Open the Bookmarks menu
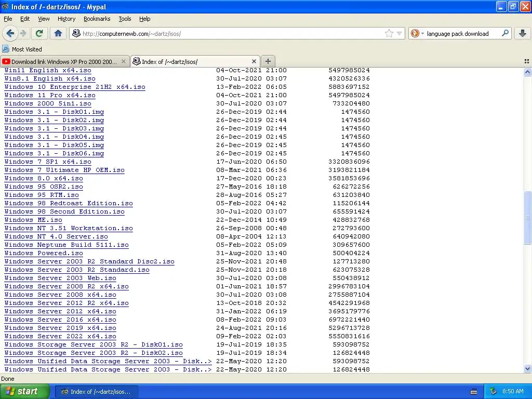Screen dimensions: 532x399 [x=97, y=19]
